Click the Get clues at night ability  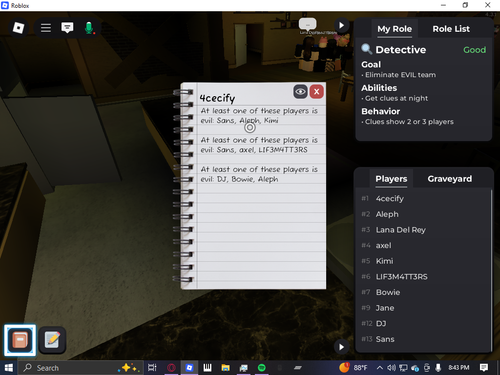396,98
